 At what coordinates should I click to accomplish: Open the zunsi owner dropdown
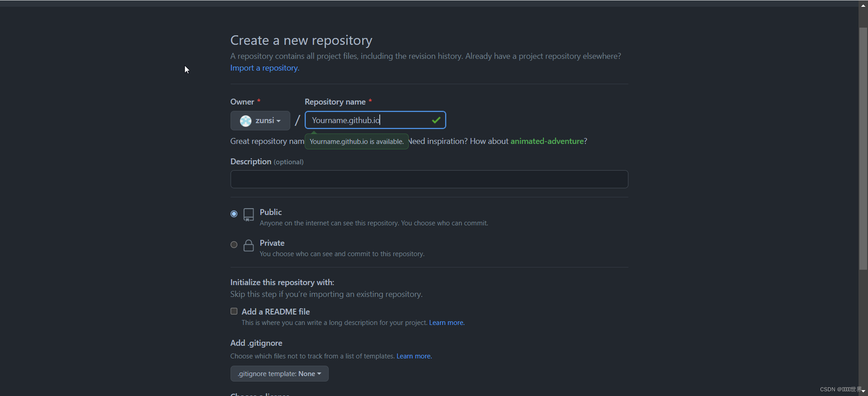click(260, 121)
